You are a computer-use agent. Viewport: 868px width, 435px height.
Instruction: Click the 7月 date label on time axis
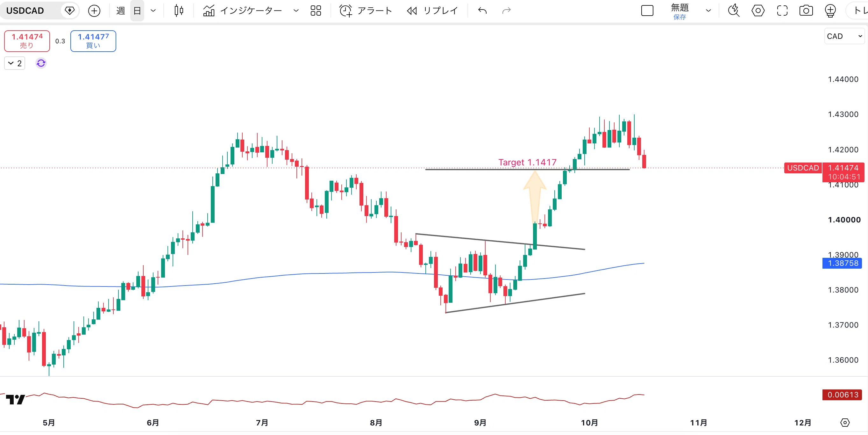point(262,423)
